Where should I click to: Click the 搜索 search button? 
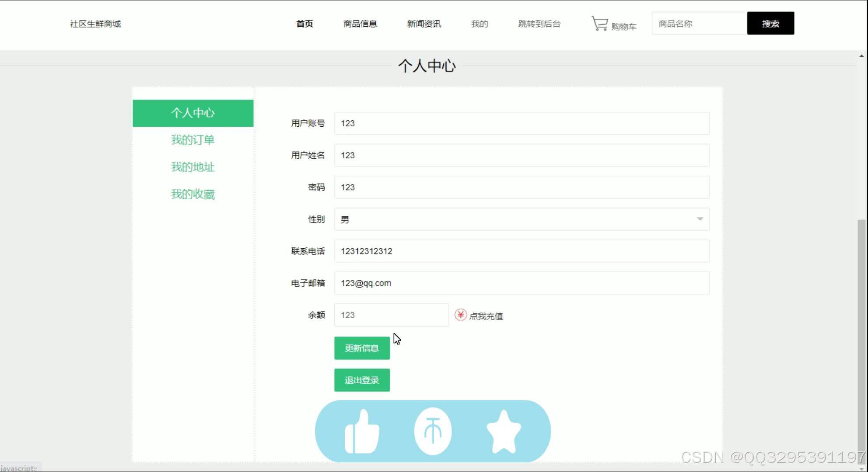pos(770,24)
